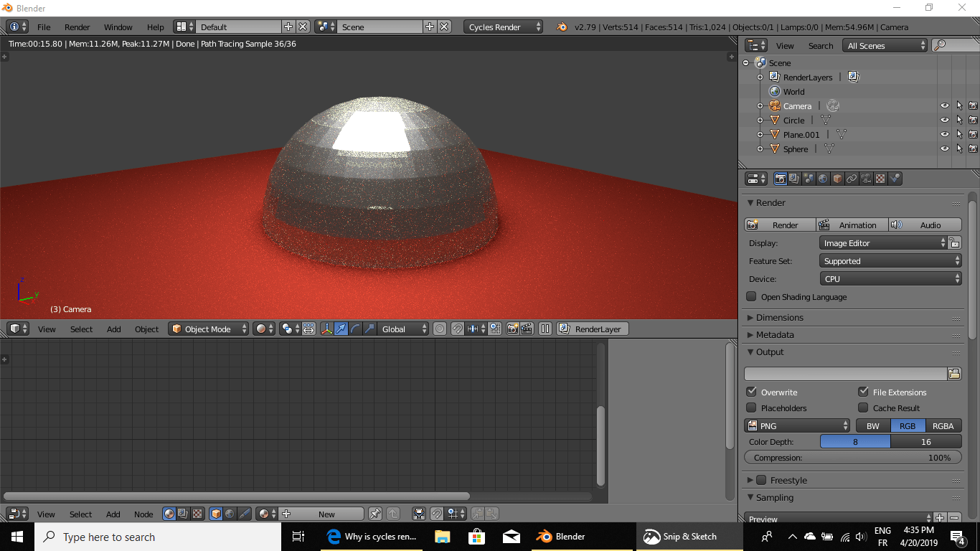Hide the Sphere object in the Outliner
Image resolution: width=980 pixels, height=551 pixels.
[x=945, y=149]
